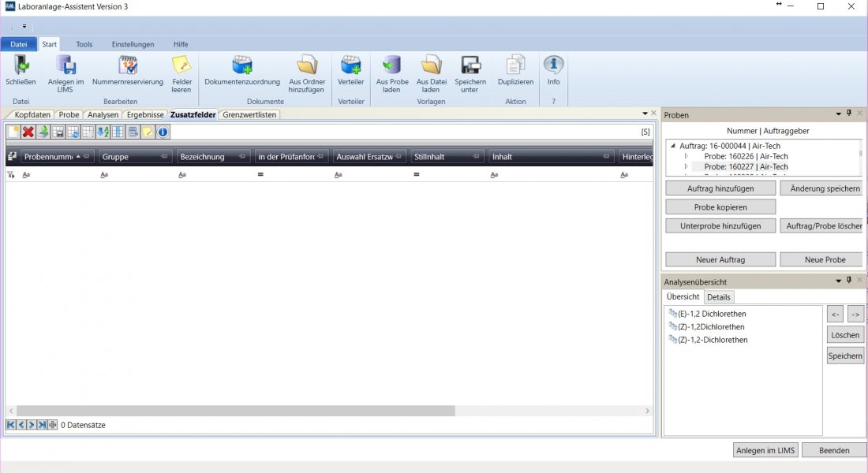Switch to the Einstellungen ribbon tab
This screenshot has width=868, height=473.
click(133, 44)
